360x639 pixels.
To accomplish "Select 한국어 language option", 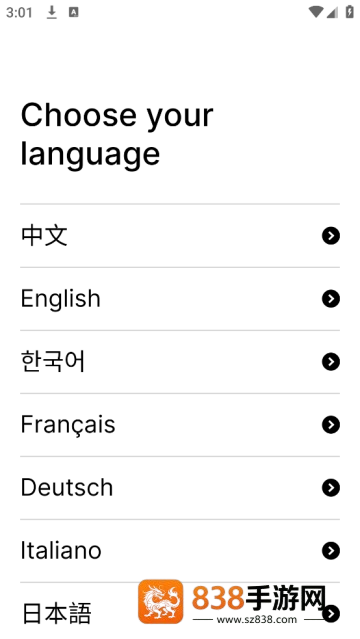I will (180, 361).
